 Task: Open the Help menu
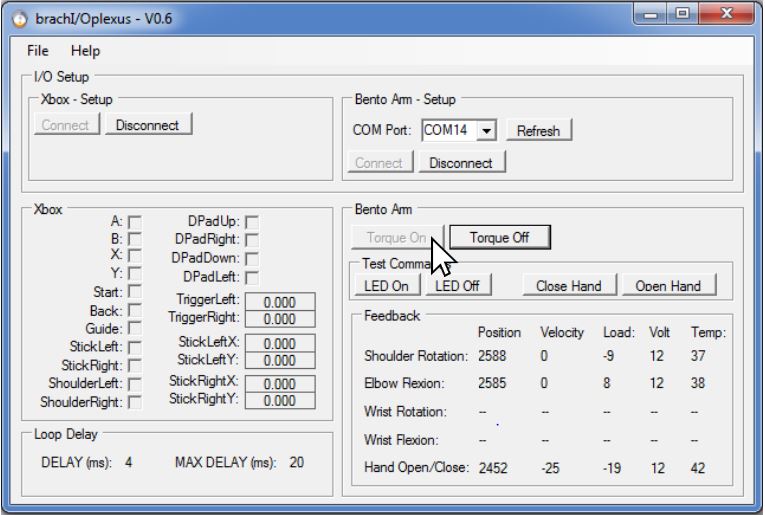point(85,50)
